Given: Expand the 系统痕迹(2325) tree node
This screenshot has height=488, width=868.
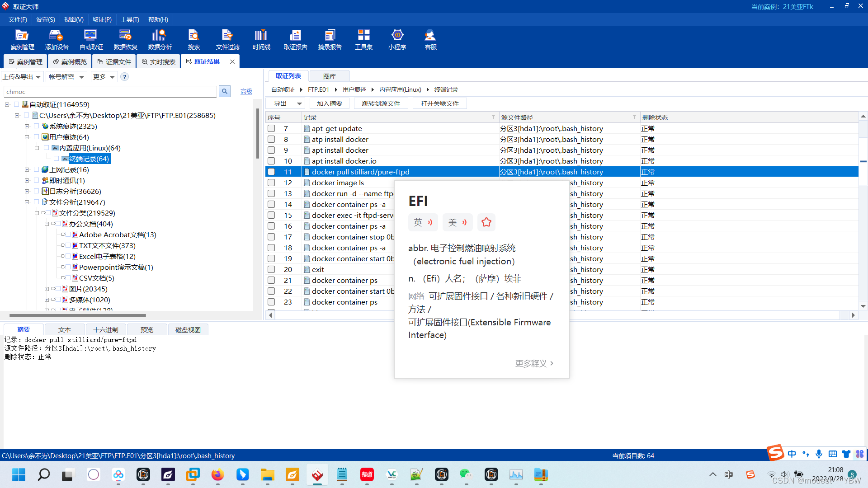Looking at the screenshot, I should click(27, 126).
